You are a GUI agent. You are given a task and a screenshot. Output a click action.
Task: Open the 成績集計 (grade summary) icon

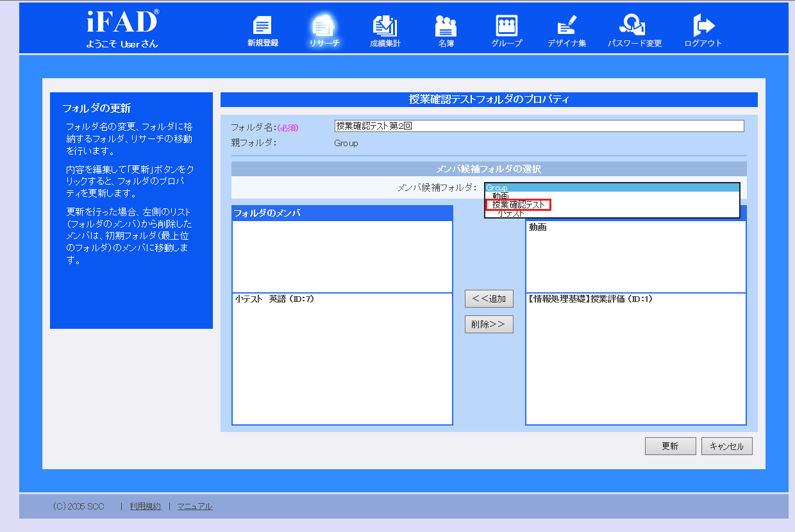click(x=385, y=31)
